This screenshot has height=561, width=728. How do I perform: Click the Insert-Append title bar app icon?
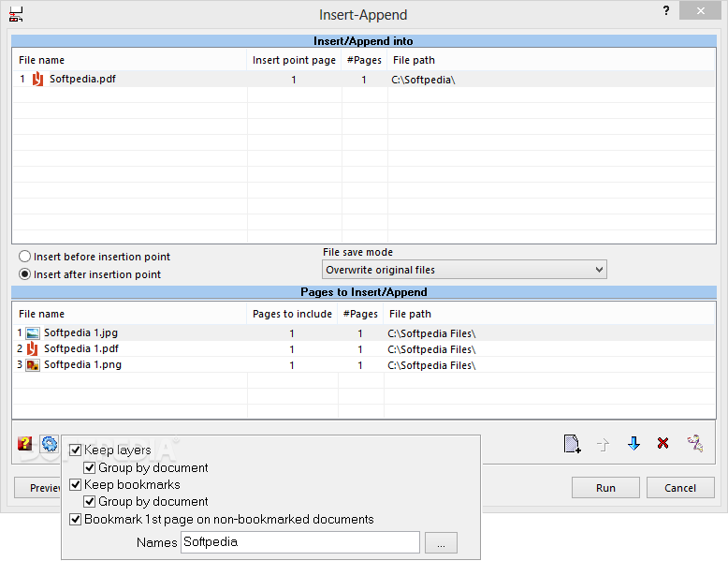(x=16, y=14)
